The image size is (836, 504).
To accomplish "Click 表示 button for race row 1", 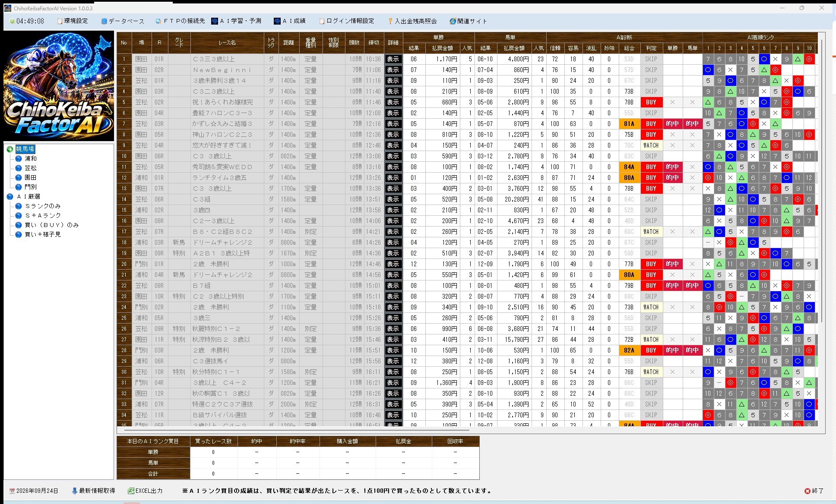I will pyautogui.click(x=393, y=59).
